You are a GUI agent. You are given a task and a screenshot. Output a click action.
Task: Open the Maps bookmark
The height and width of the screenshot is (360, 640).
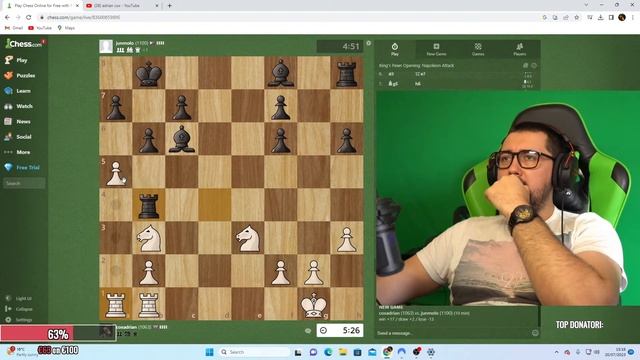click(66, 28)
